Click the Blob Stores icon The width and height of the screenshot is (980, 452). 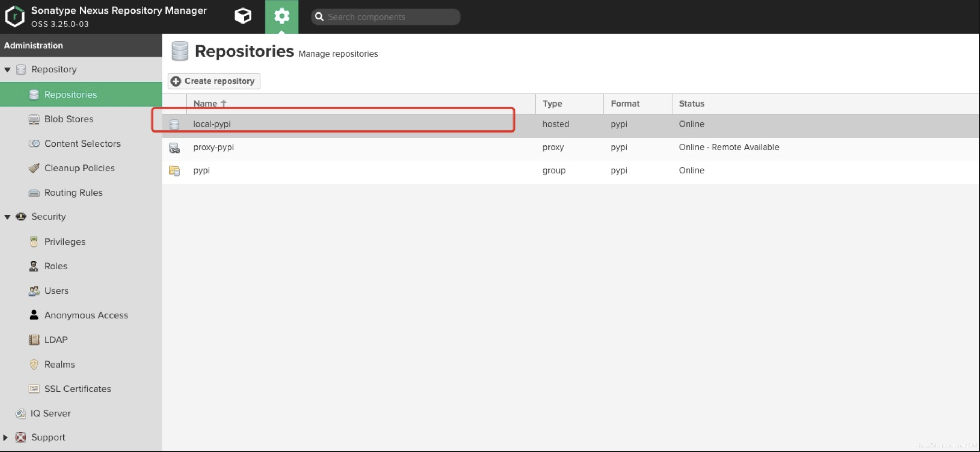tap(34, 119)
